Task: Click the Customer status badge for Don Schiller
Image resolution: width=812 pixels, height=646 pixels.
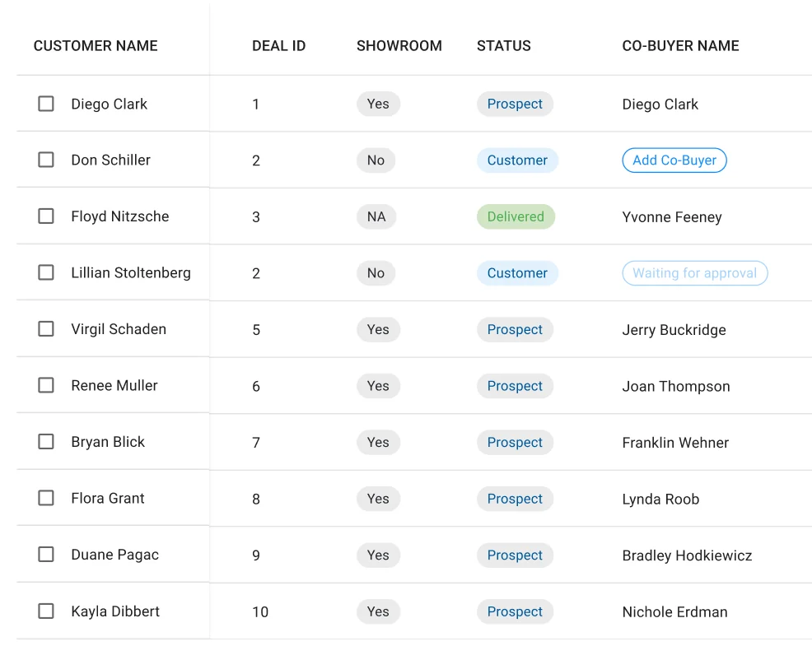Action: click(x=517, y=160)
